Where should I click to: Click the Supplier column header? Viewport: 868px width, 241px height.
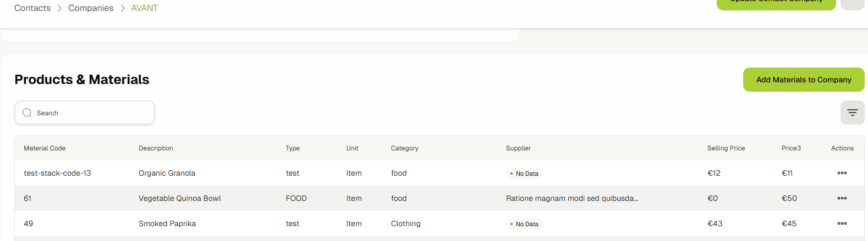[518, 148]
